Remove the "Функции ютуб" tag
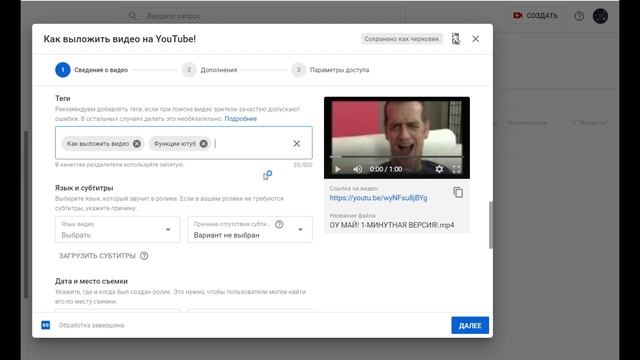This screenshot has width=640, height=360. coord(204,144)
